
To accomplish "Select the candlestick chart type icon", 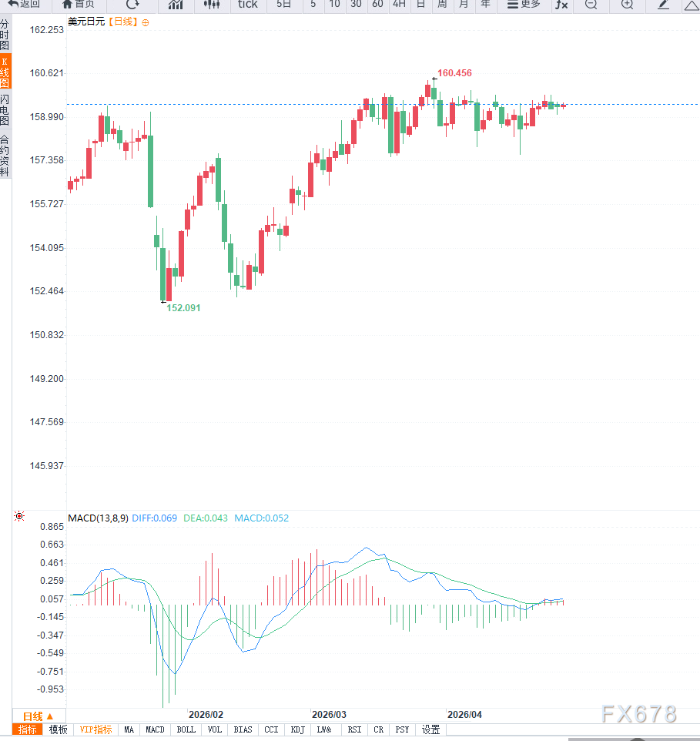I will [211, 5].
